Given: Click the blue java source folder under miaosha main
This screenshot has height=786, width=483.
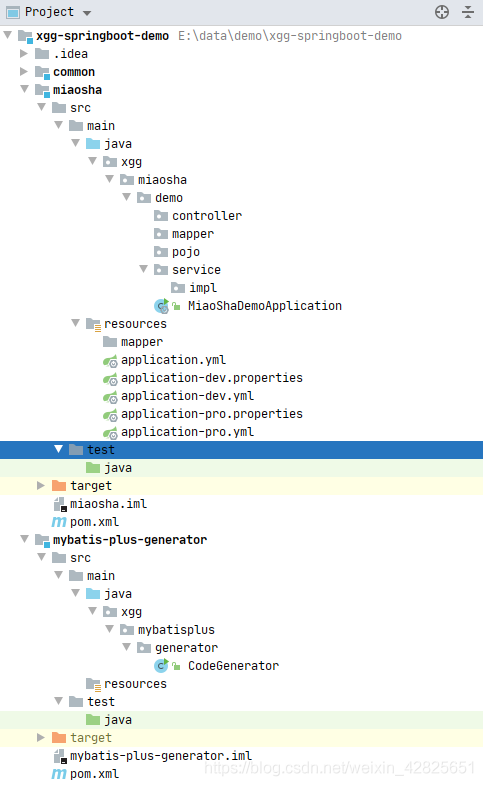Looking at the screenshot, I should [x=93, y=144].
